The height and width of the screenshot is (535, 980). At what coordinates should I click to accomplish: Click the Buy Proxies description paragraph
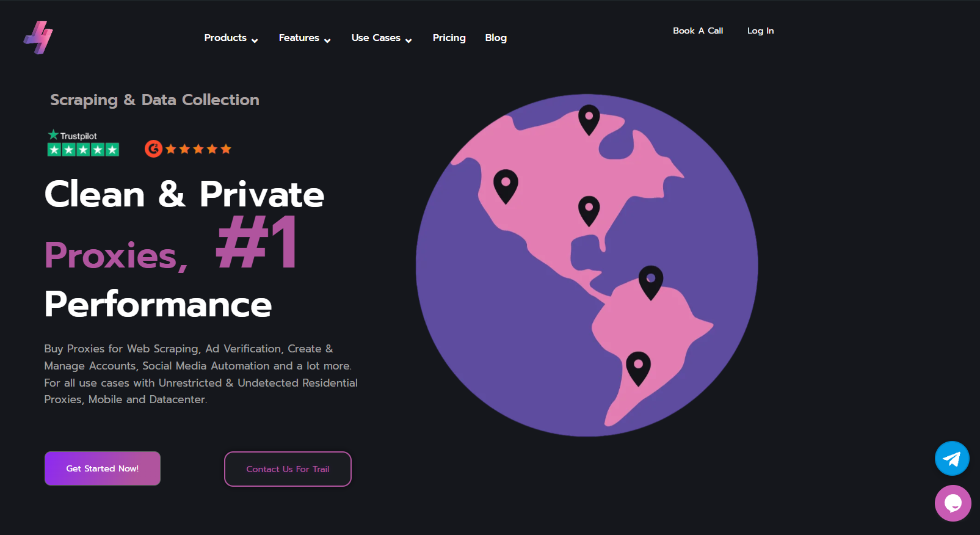[x=201, y=374]
